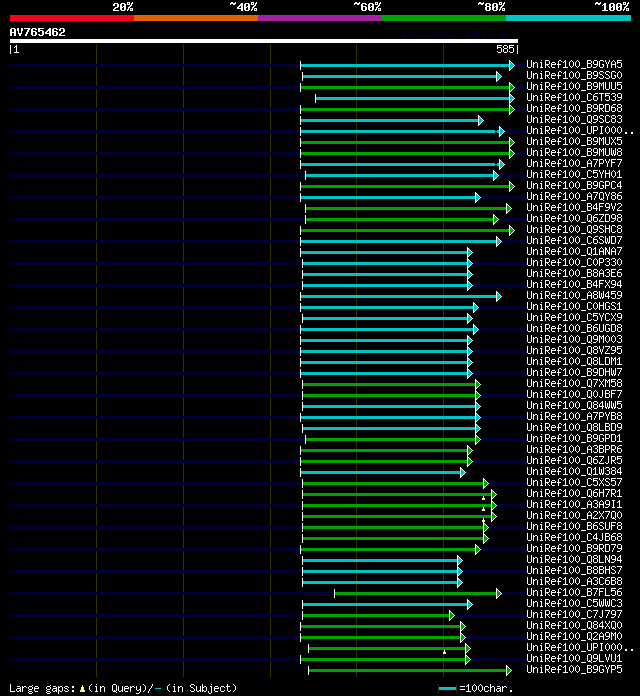Select the UniRef100_A7PYF7 label

point(574,163)
